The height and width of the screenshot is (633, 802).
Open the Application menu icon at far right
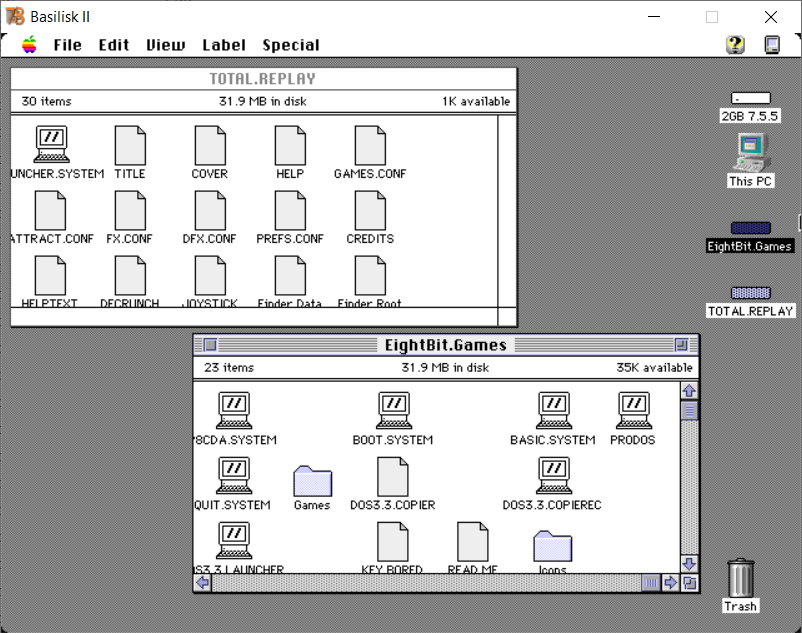click(772, 45)
